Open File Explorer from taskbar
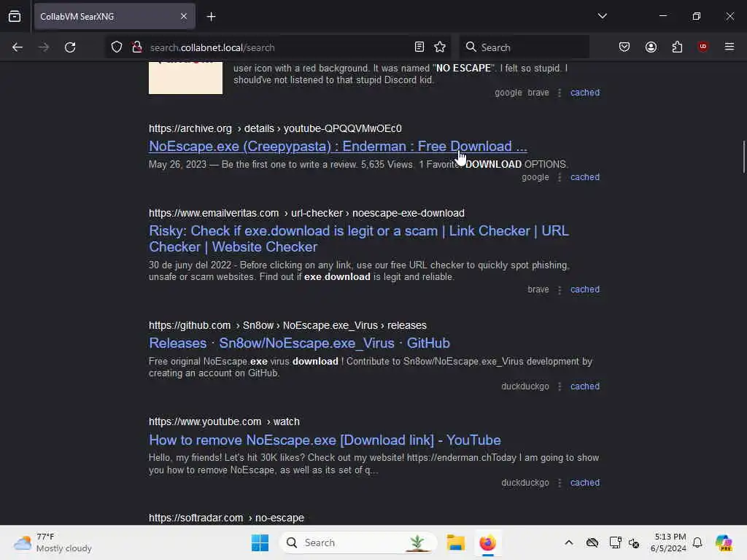This screenshot has height=560, width=747. [x=455, y=542]
